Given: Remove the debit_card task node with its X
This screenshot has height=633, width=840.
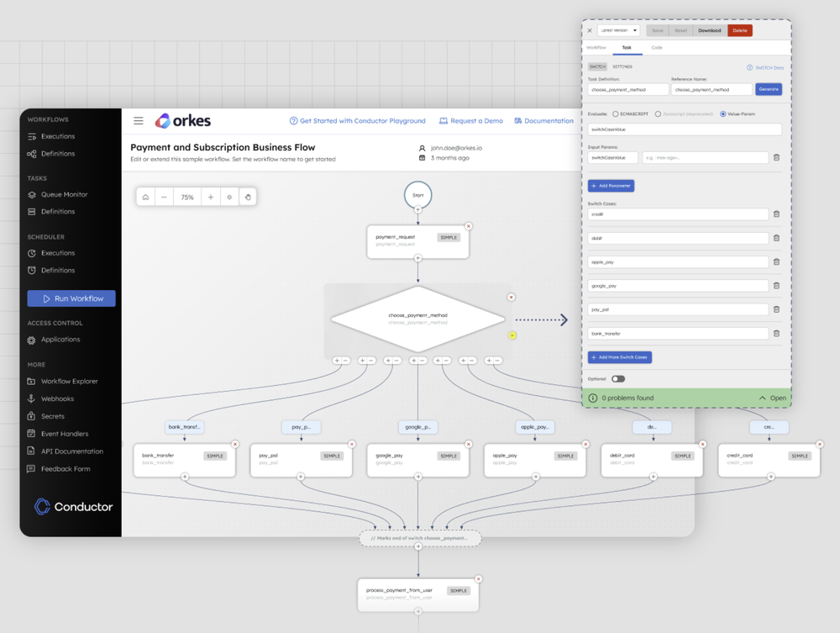Looking at the screenshot, I should (x=703, y=445).
